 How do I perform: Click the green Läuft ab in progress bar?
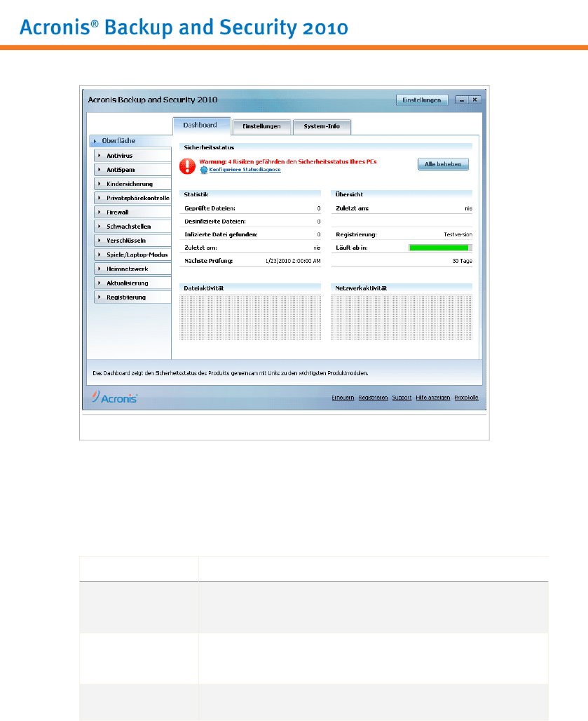click(440, 248)
